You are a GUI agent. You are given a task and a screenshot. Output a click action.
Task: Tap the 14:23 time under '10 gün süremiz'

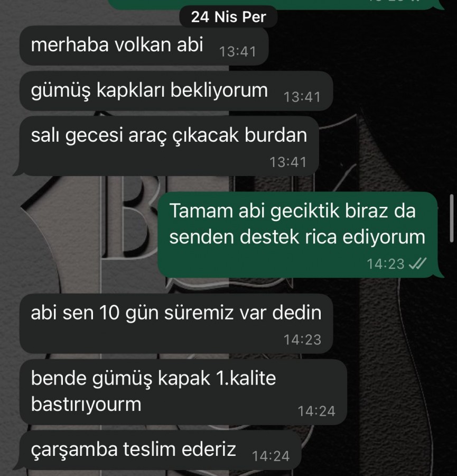click(302, 340)
